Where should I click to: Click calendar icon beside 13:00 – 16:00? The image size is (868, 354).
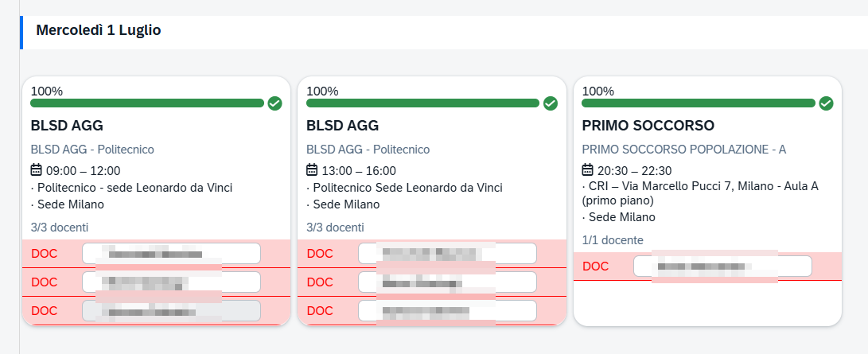[x=312, y=169]
